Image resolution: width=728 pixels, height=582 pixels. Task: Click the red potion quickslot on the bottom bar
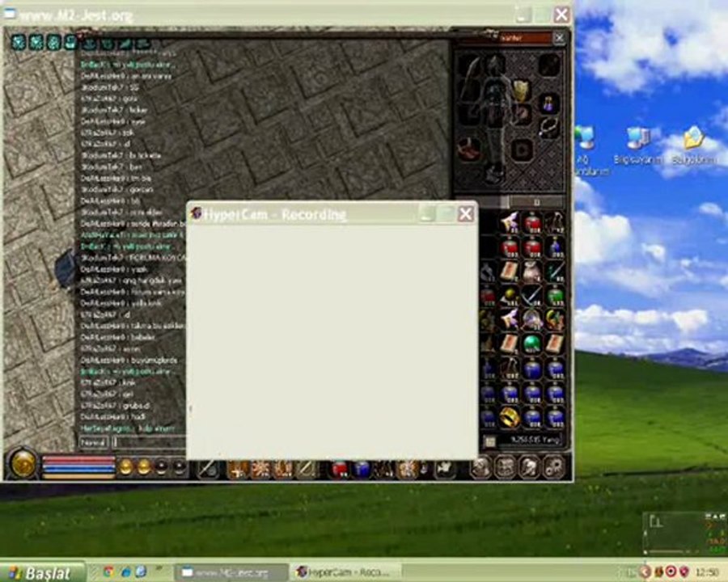(x=340, y=469)
